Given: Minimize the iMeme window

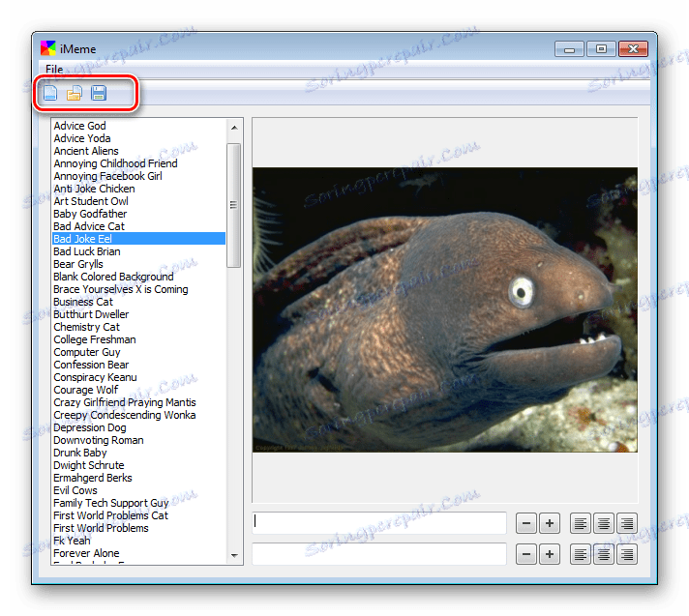Looking at the screenshot, I should (569, 49).
